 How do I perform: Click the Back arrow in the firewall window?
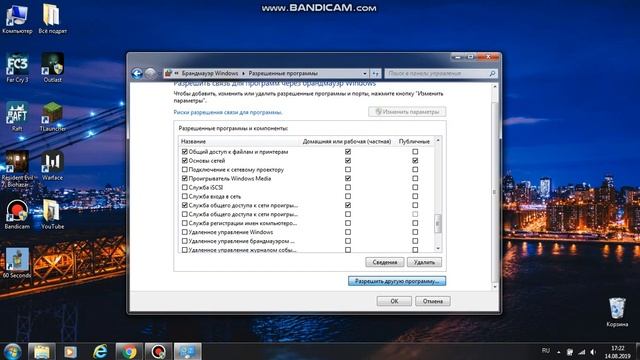point(137,73)
